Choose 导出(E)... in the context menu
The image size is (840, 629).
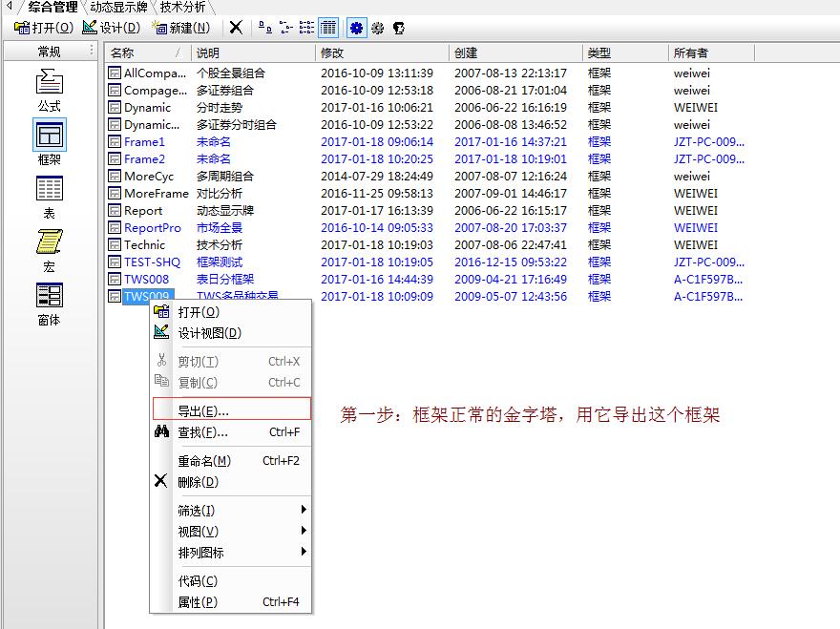click(231, 409)
